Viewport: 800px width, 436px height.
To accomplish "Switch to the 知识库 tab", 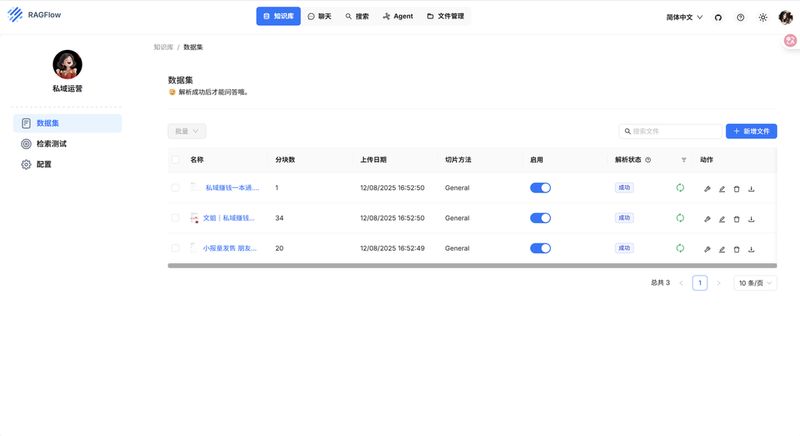I will (278, 16).
